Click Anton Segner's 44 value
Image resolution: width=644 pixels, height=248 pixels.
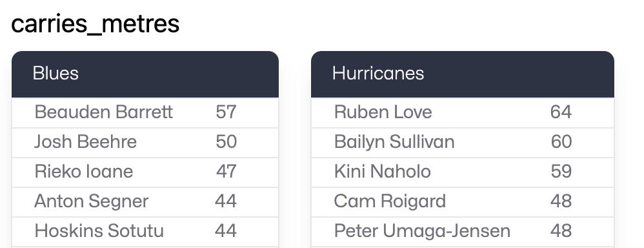pos(225,201)
